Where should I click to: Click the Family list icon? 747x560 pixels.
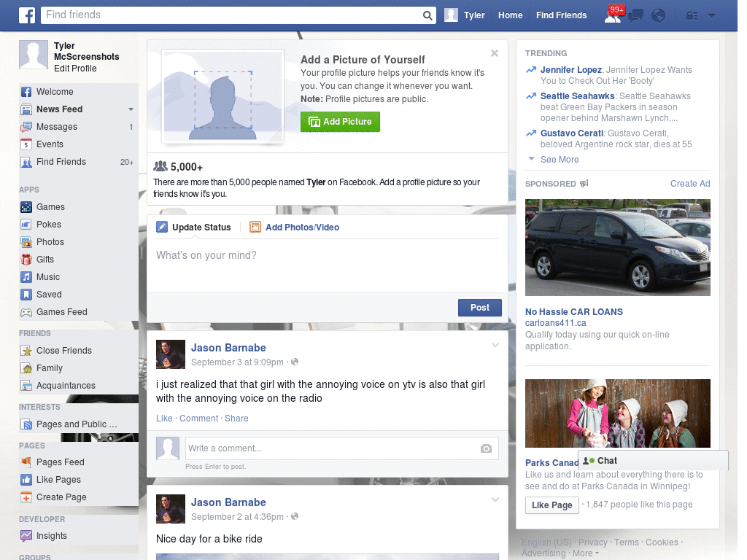point(26,368)
